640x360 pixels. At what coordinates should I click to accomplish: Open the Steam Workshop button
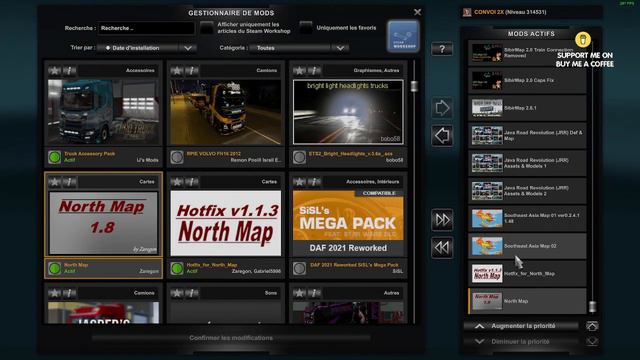(x=403, y=37)
